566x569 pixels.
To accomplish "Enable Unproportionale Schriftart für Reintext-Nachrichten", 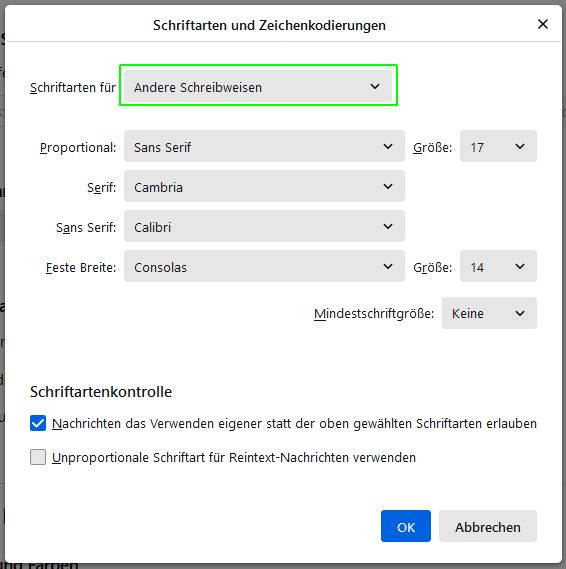I will pyautogui.click(x=38, y=457).
